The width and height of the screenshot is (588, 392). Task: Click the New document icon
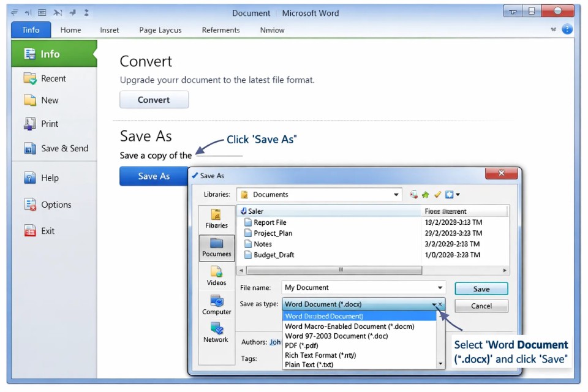click(x=31, y=100)
